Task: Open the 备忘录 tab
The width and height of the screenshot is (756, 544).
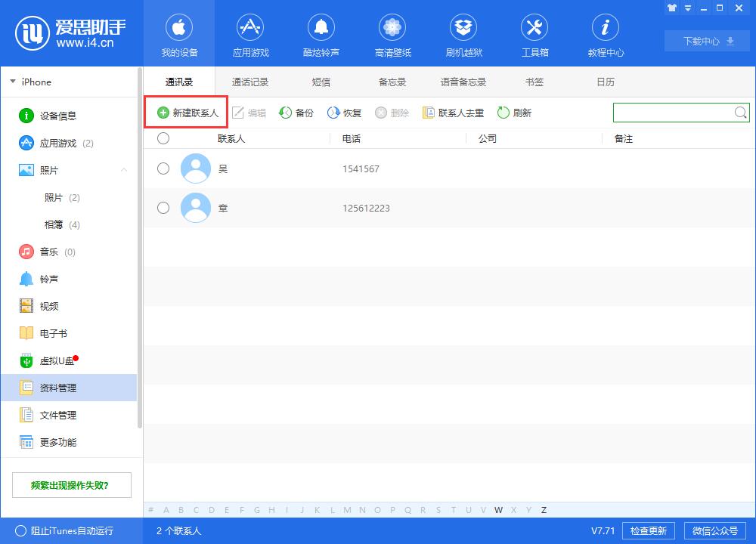Action: (391, 82)
